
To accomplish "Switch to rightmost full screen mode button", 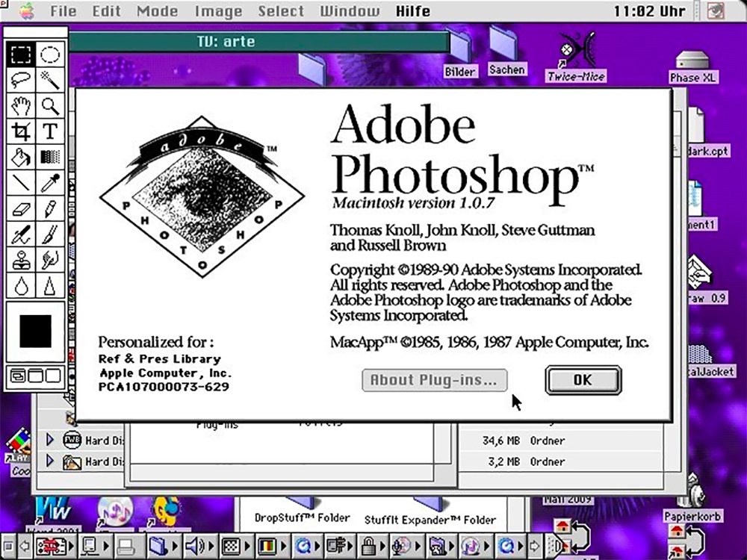I will tap(53, 376).
